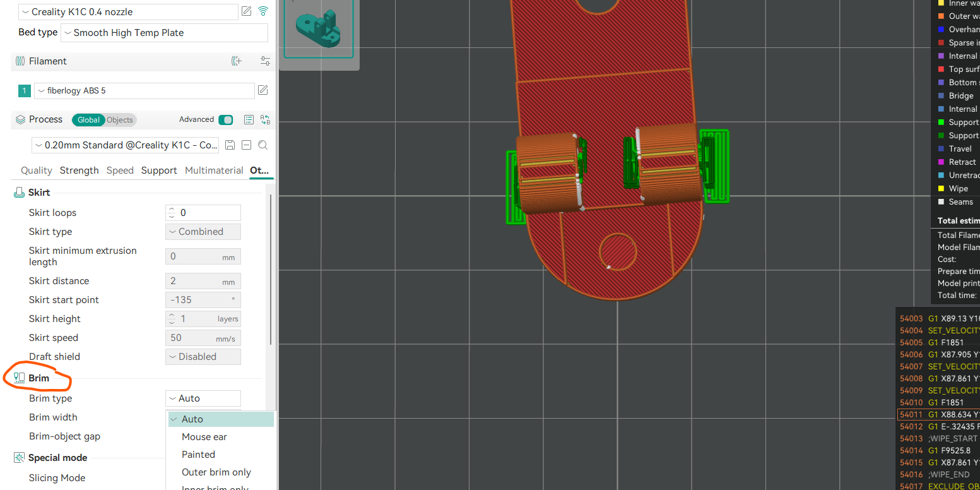Open the Bed type dropdown

(x=164, y=33)
